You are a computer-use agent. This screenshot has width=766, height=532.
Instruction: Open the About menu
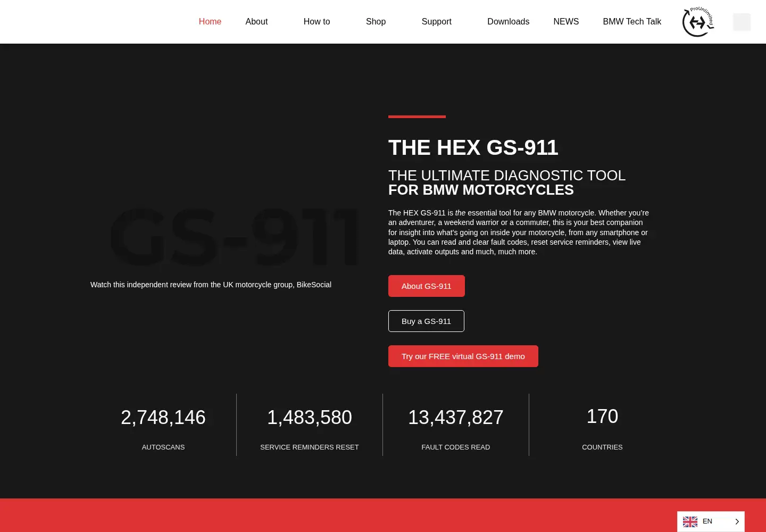pyautogui.click(x=256, y=22)
